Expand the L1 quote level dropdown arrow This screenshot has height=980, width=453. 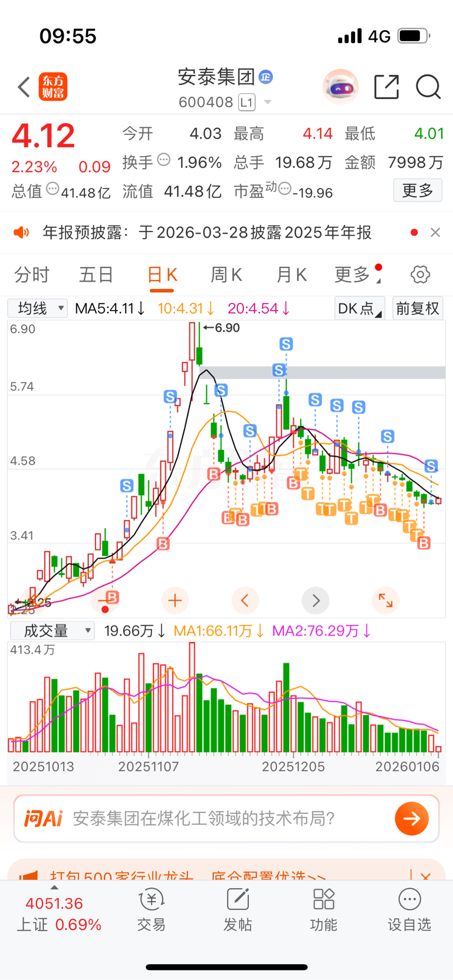coord(268,103)
